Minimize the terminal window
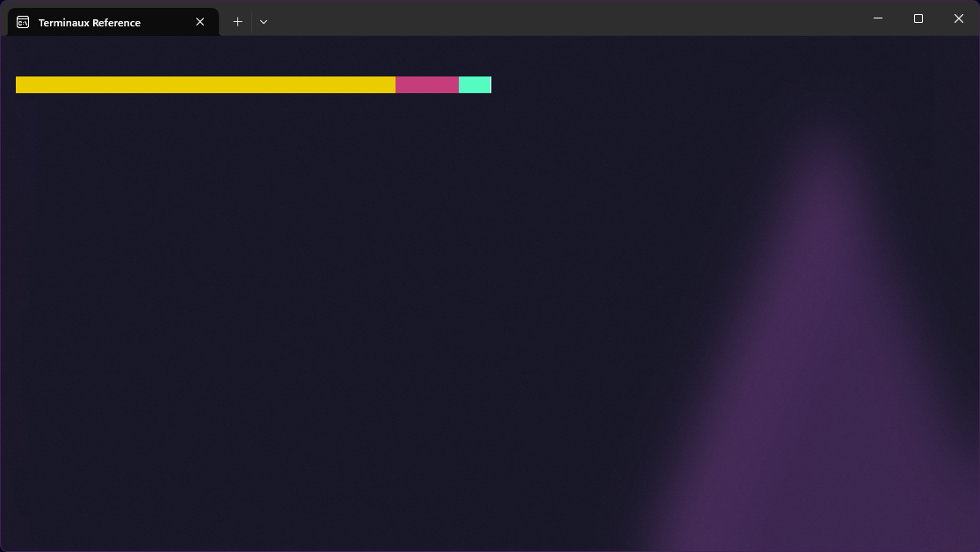Screen dimensions: 980x552 point(877,18)
